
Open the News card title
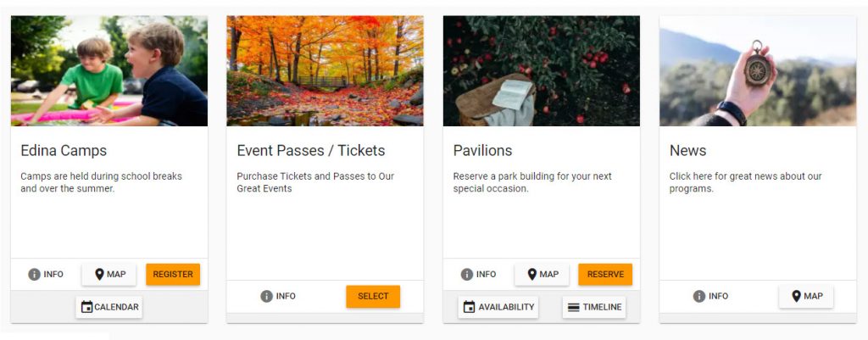[687, 151]
